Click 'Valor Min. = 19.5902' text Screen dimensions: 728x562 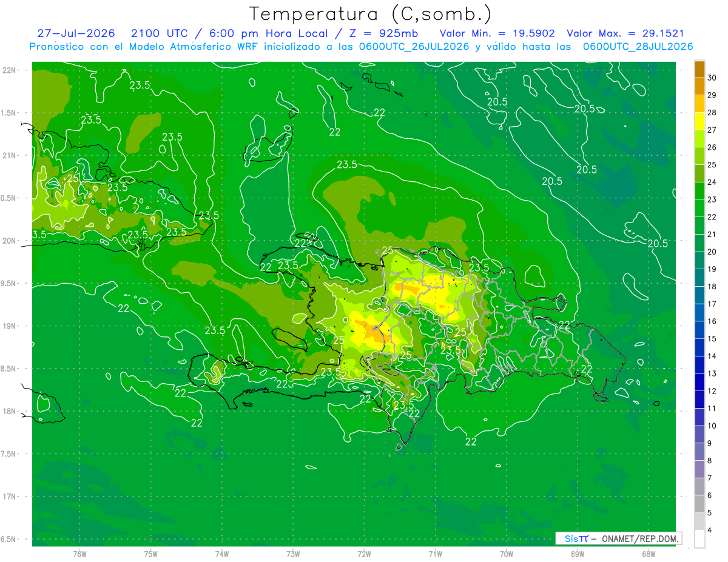497,33
